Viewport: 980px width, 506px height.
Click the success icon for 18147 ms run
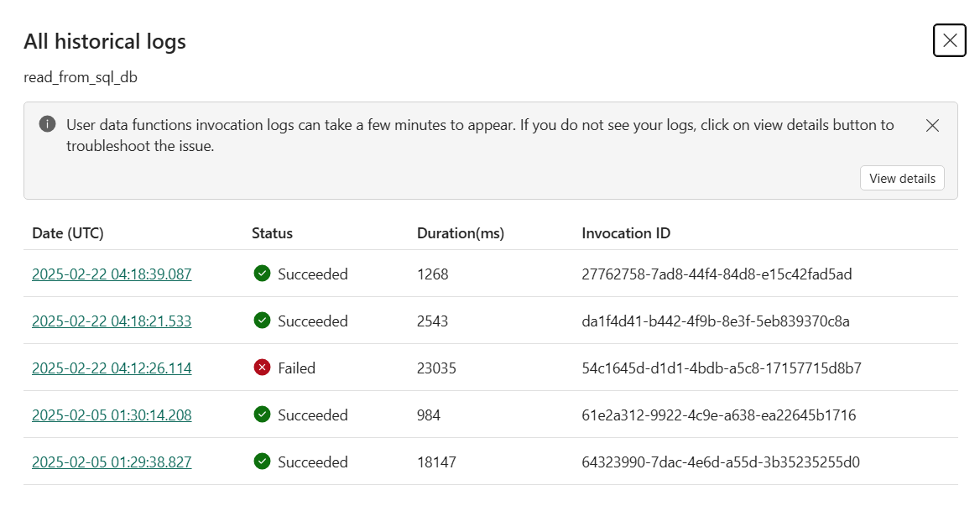[x=262, y=462]
